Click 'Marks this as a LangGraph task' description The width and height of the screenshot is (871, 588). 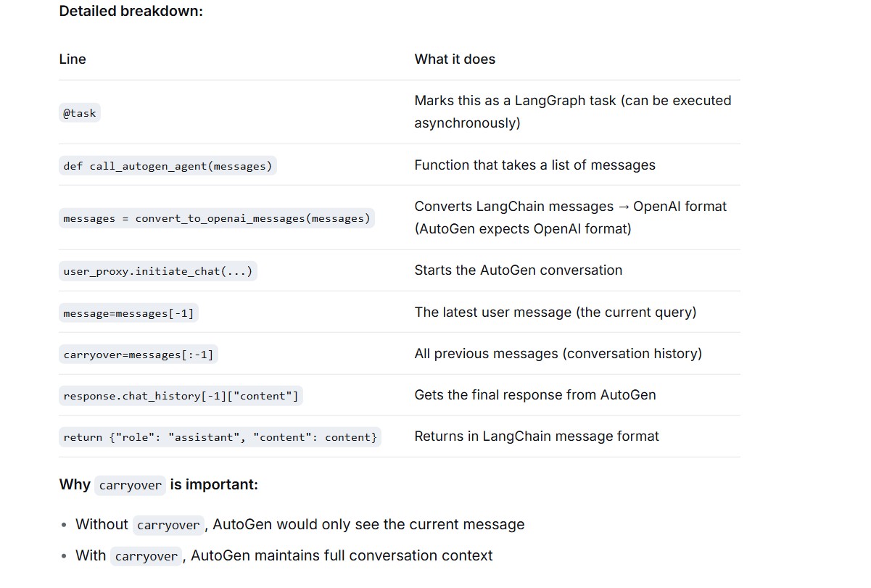pos(573,112)
